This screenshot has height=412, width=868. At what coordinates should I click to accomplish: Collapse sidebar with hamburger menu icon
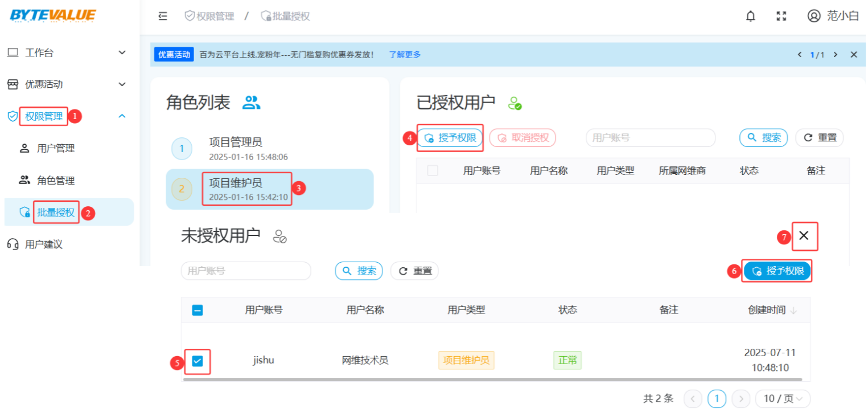tap(163, 16)
